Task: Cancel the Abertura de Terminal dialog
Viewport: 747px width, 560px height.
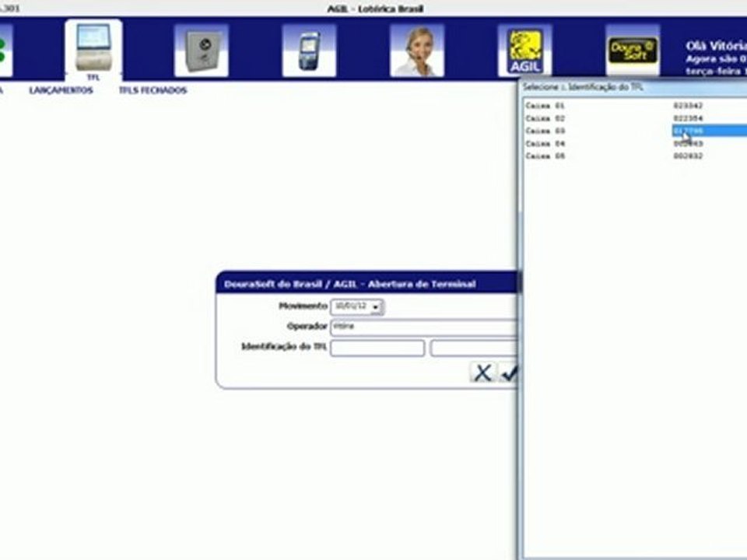Action: tap(482, 373)
